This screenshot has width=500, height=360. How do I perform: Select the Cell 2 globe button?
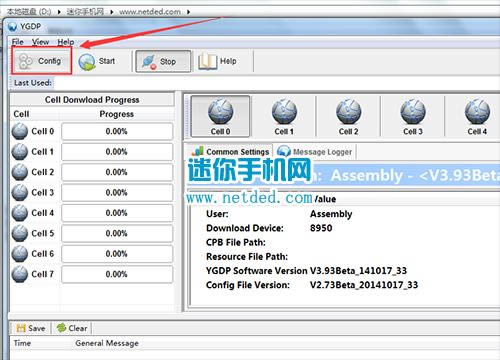pos(348,116)
